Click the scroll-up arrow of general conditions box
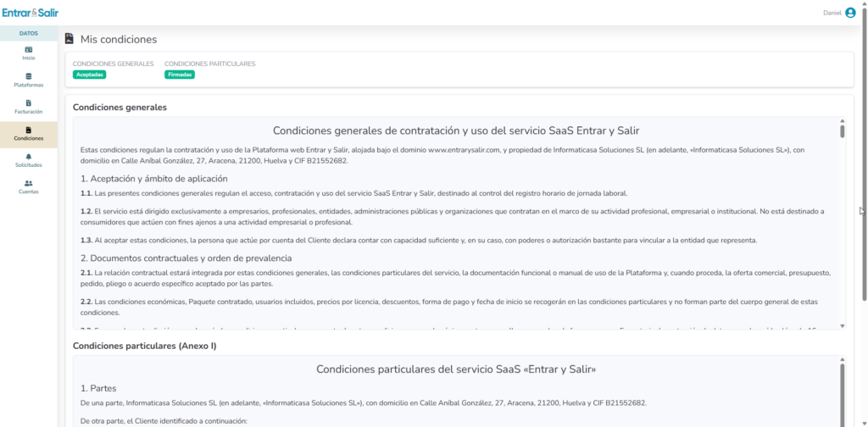The image size is (868, 427). 842,120
